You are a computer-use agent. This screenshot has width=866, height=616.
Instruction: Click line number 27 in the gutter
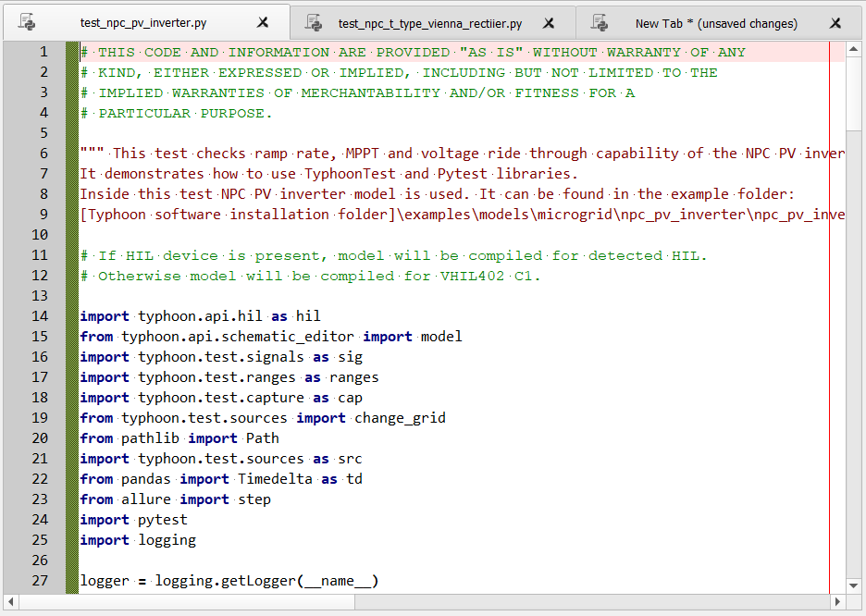(40, 581)
